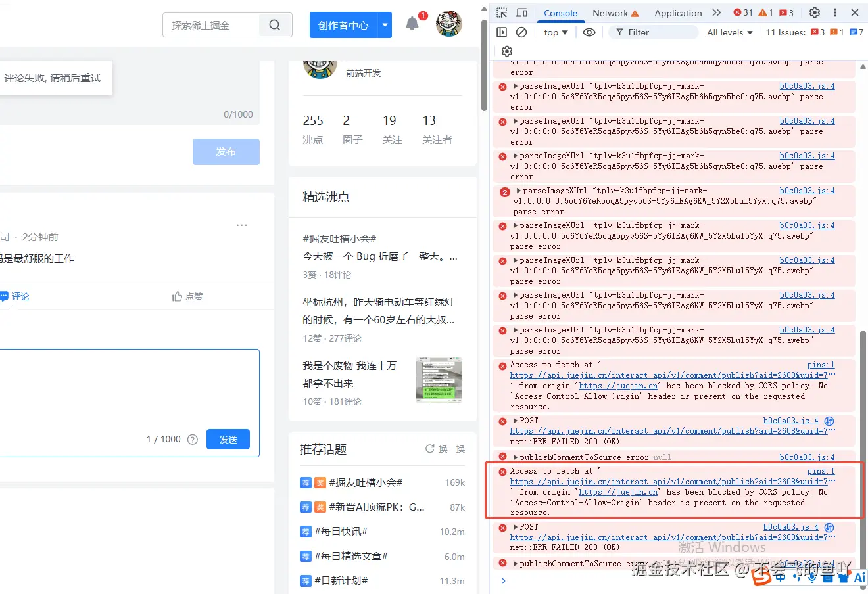868x594 pixels.
Task: Open the juejin.cn origin link in last CORS error
Action: coord(618,492)
